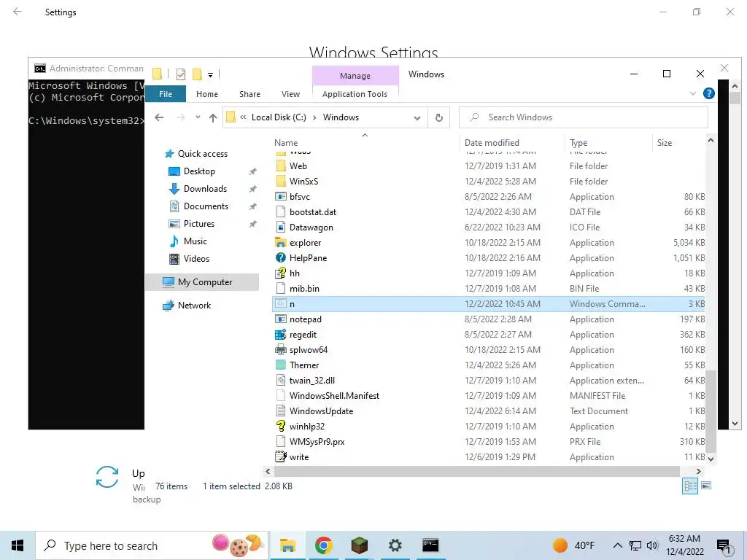Image resolution: width=747 pixels, height=560 pixels.
Task: Select the regedit file icon
Action: pos(281,334)
